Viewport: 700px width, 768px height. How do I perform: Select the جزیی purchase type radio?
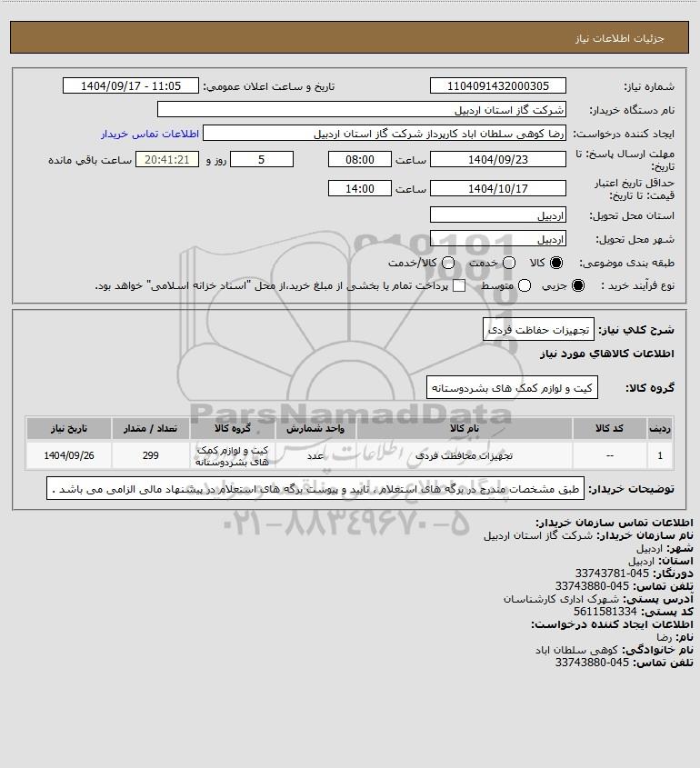point(578,285)
